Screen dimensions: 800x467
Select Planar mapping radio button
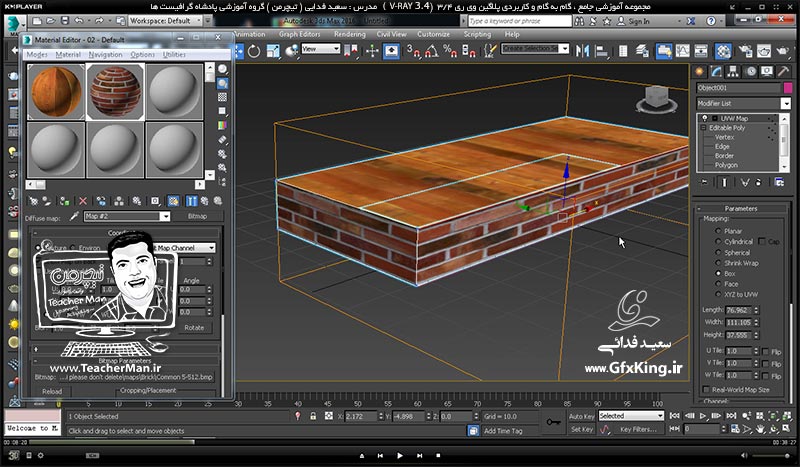point(718,231)
